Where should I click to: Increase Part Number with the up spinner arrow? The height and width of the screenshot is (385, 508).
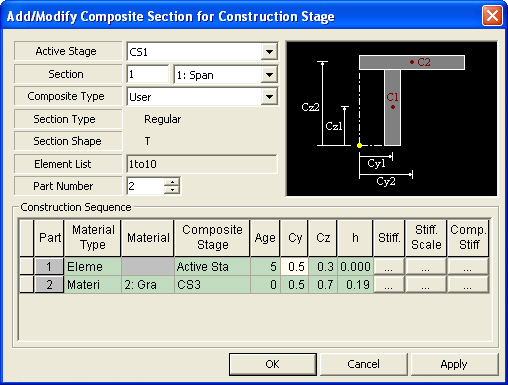(x=172, y=182)
